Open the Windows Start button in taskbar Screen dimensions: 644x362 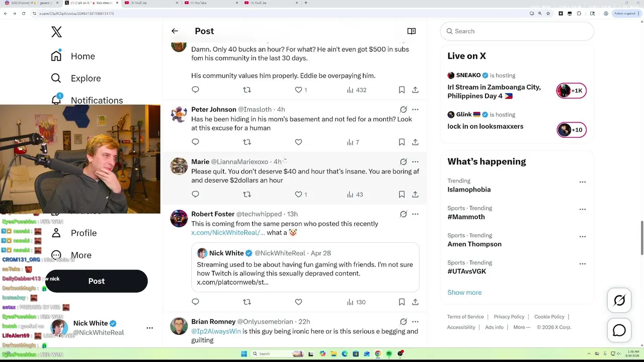(x=244, y=354)
